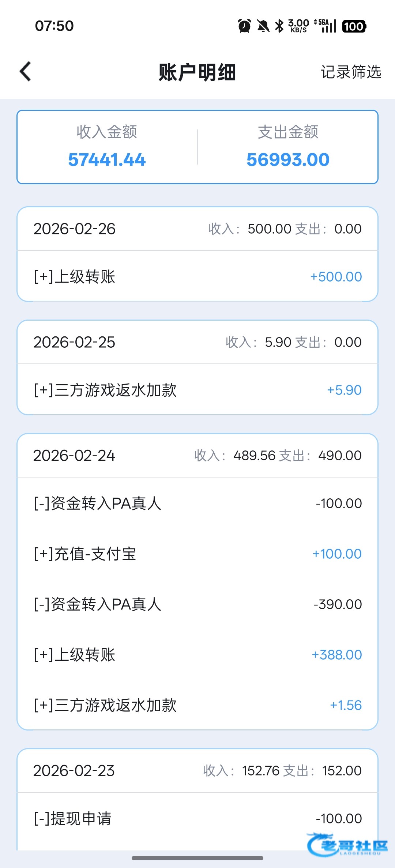Tap the alarm clock status icon

point(244,26)
